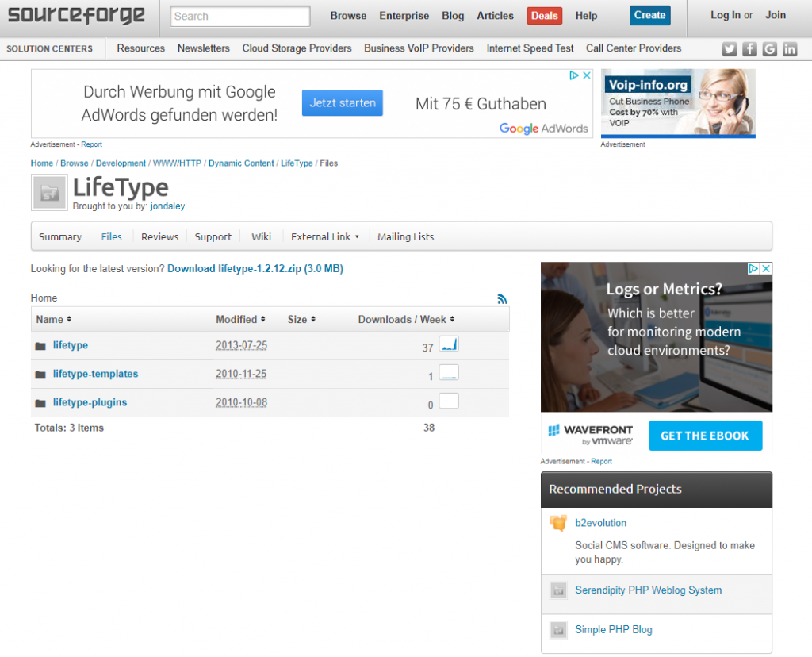812x657 pixels.
Task: Click the LifeType project avatar image
Action: pos(49,192)
